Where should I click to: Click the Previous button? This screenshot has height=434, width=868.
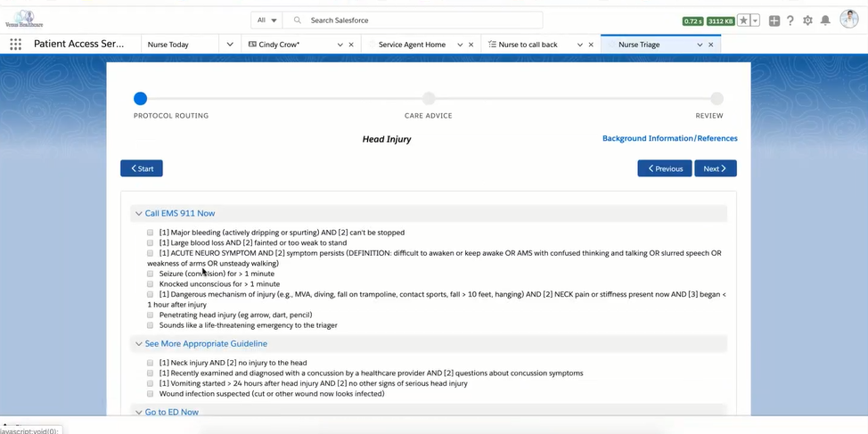[665, 168]
